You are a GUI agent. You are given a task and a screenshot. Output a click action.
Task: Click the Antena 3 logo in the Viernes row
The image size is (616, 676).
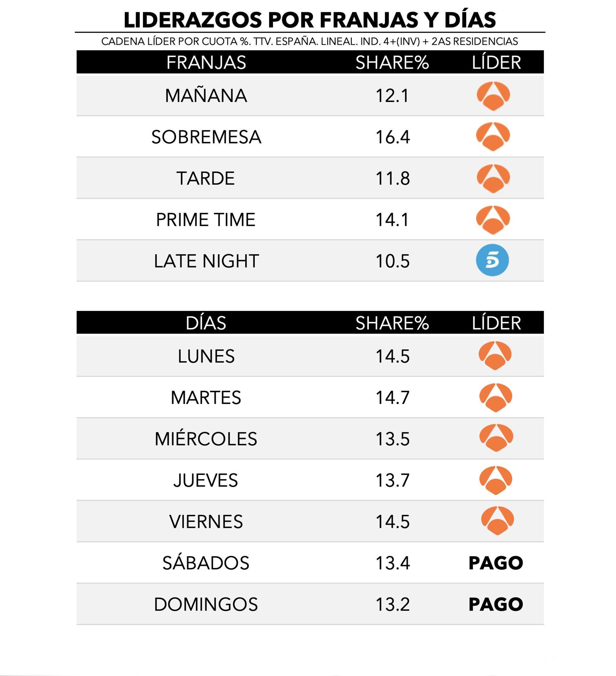point(497,521)
